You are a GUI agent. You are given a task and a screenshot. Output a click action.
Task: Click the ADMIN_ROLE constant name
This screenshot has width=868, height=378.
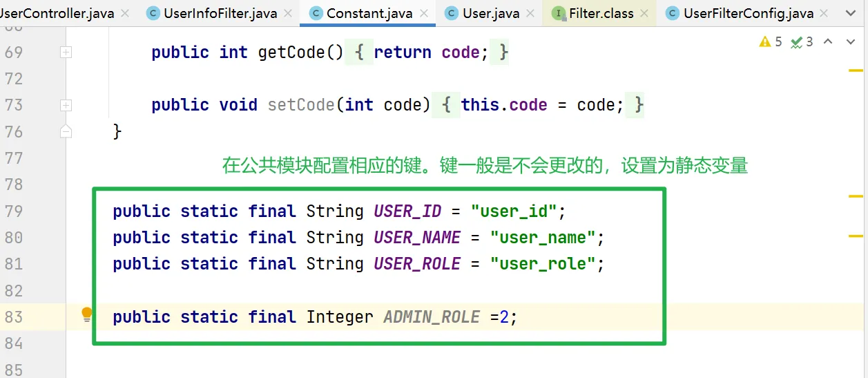(431, 317)
